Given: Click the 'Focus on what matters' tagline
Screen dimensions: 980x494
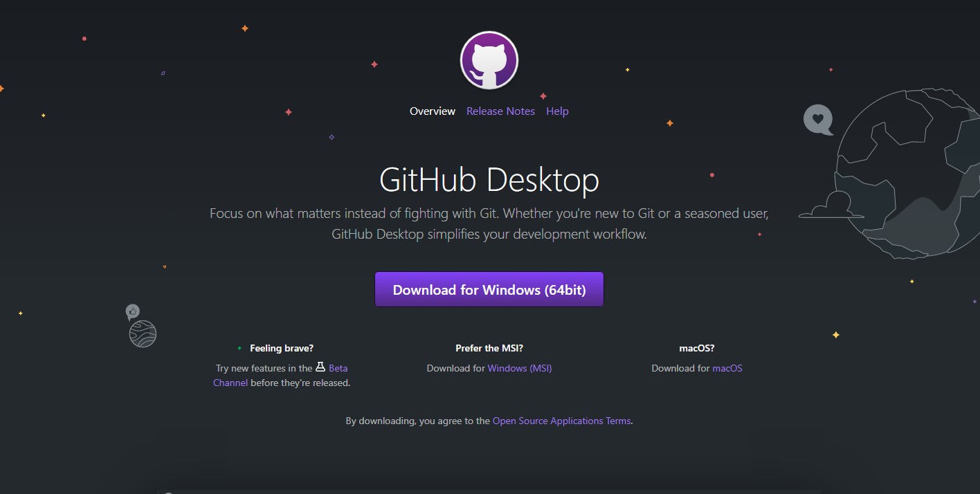Looking at the screenshot, I should pos(489,223).
